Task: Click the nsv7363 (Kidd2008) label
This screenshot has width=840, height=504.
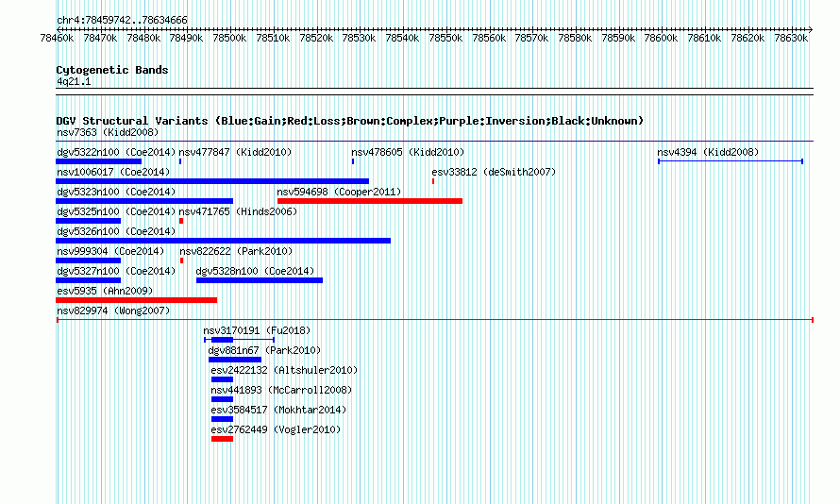Action: (x=108, y=132)
